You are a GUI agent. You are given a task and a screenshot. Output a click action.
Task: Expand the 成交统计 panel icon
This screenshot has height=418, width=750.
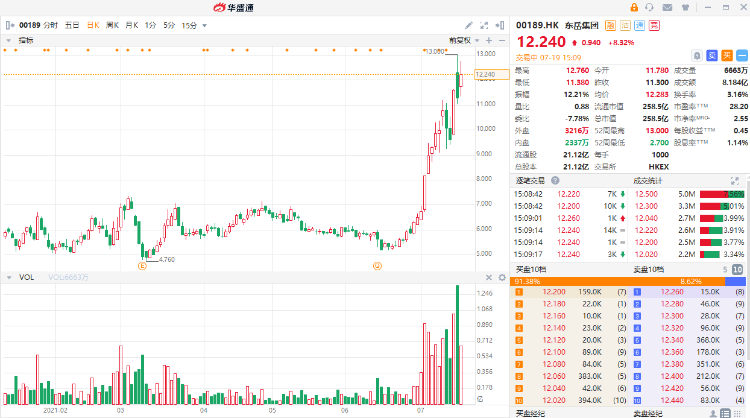point(735,181)
